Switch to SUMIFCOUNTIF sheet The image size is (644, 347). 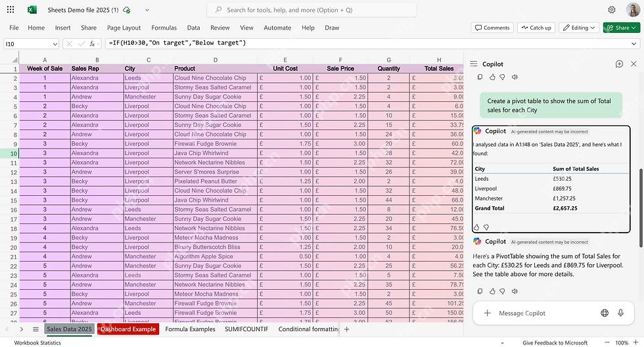(246, 329)
